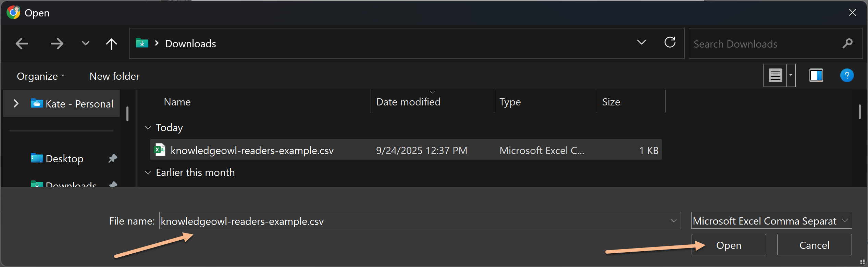Open recent locations dropdown
Viewport: 868px width, 267px height.
[x=85, y=43]
